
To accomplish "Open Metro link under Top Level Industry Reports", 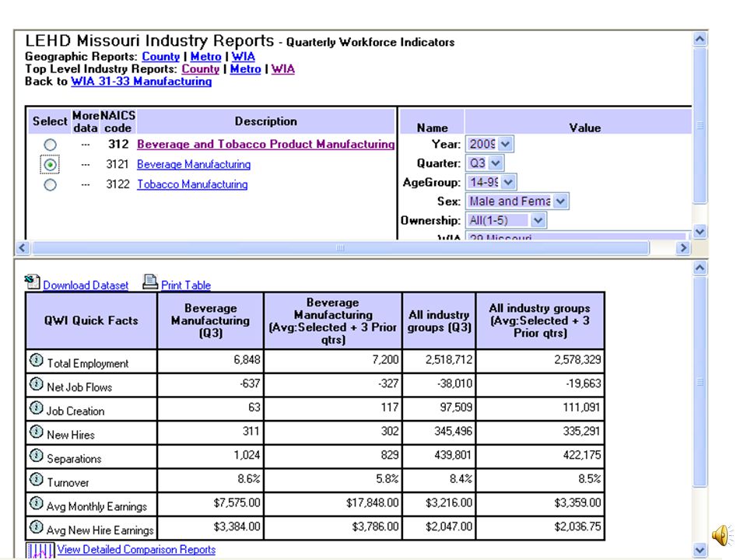I will coord(245,69).
